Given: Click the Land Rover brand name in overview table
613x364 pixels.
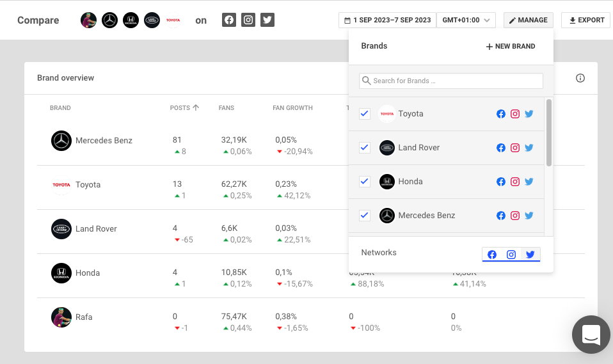Looking at the screenshot, I should [x=96, y=229].
